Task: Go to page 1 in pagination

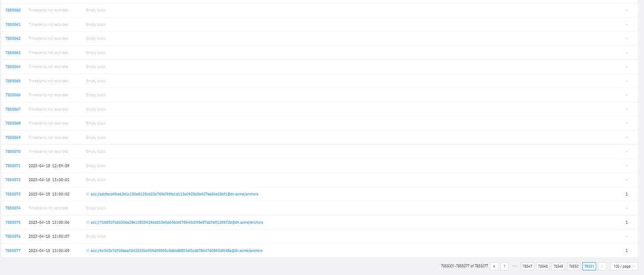Action: [x=504, y=266]
